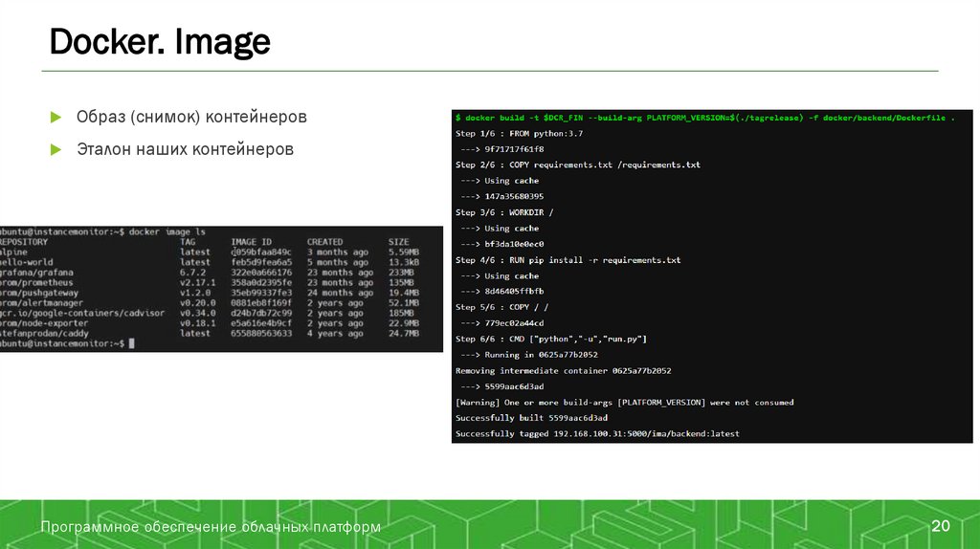
Task: Click the 'docker image ls' command line
Action: click(x=102, y=231)
